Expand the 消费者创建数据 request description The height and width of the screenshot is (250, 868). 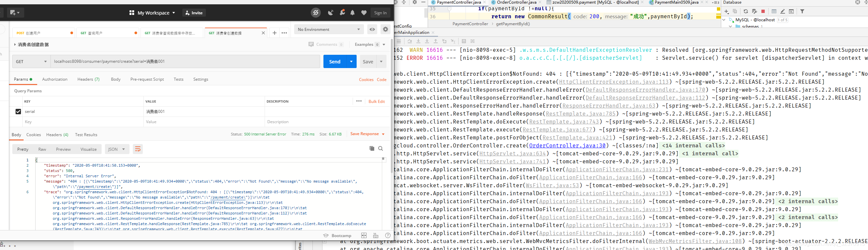15,44
